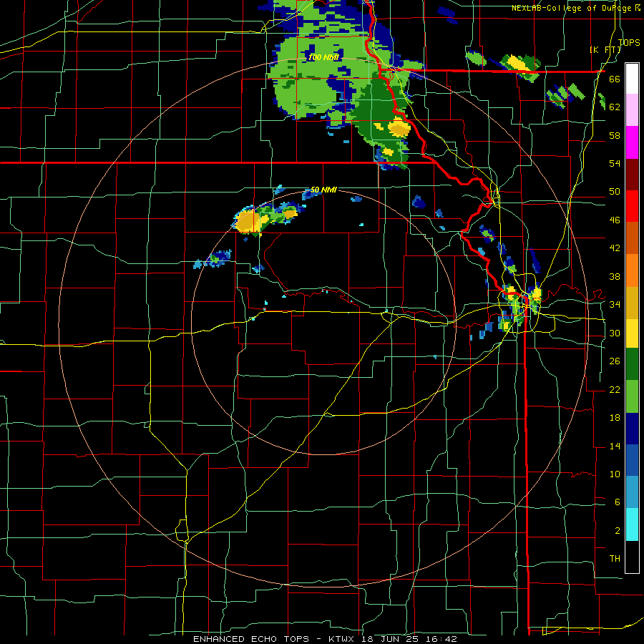Click the navy legend swatch between 14 and 18
This screenshot has height=644, width=644.
tap(632, 429)
